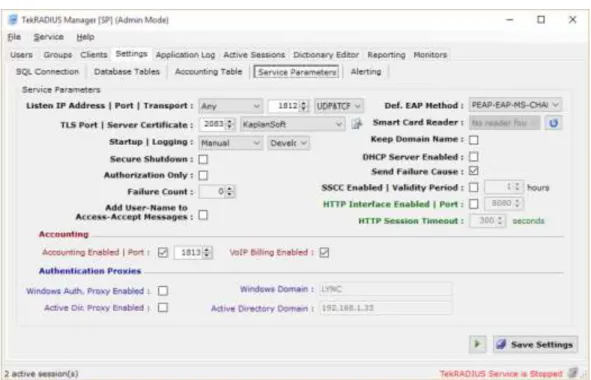Uncheck the Accounting Enabled checkbox
Viewport: 591px width, 380px height.
[x=163, y=252]
